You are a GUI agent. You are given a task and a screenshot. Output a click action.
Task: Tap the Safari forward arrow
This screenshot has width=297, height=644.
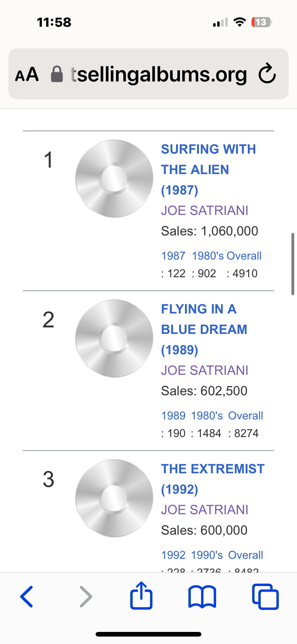86,596
